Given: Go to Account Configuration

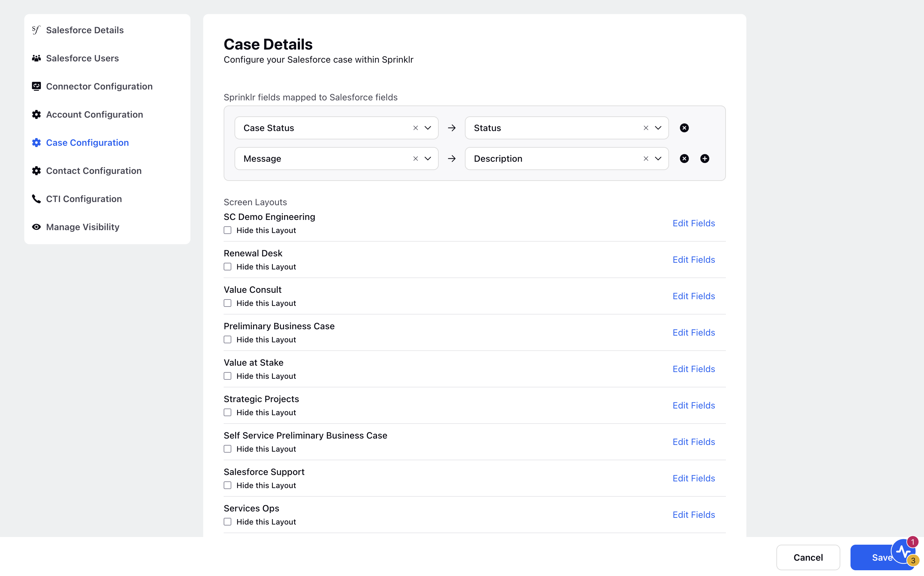Looking at the screenshot, I should pyautogui.click(x=95, y=115).
